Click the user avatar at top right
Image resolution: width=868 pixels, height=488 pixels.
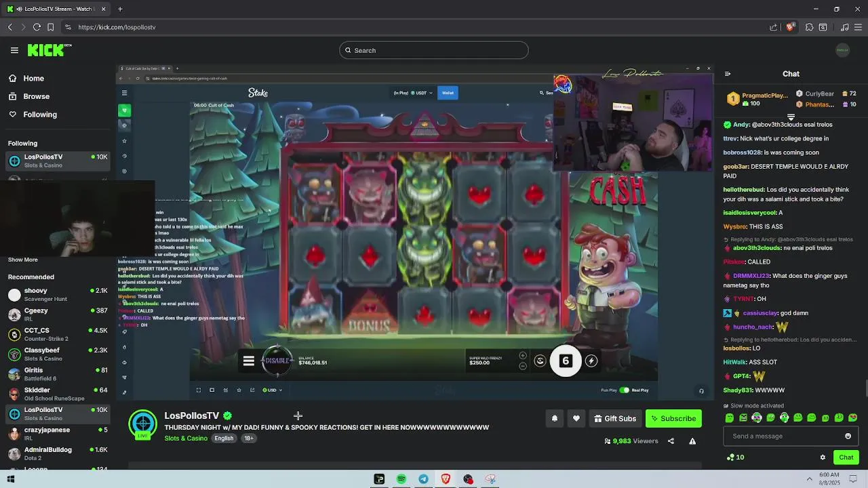(842, 50)
